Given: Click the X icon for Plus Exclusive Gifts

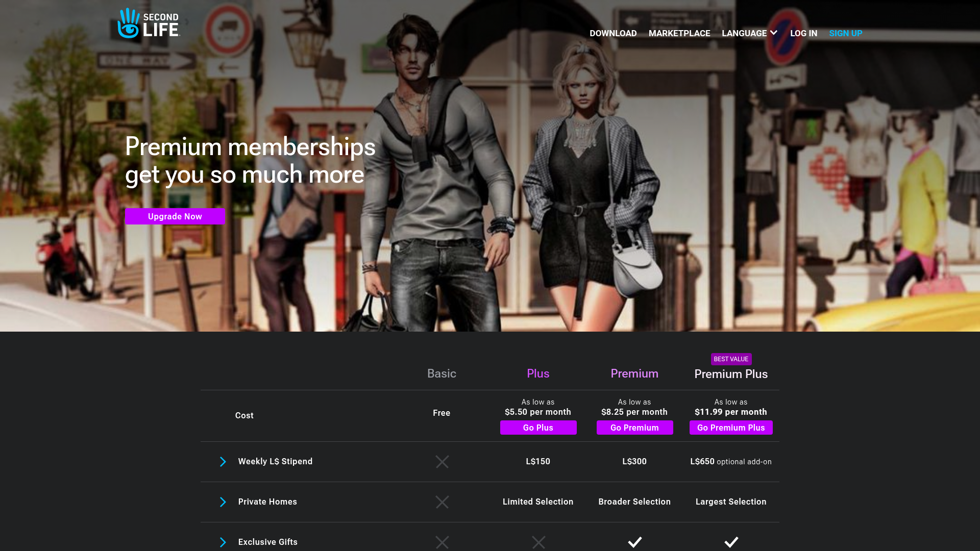Looking at the screenshot, I should point(538,542).
